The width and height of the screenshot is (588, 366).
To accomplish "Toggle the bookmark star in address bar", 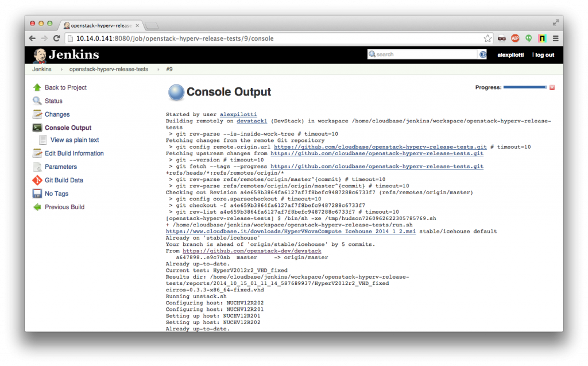I will click(x=487, y=38).
